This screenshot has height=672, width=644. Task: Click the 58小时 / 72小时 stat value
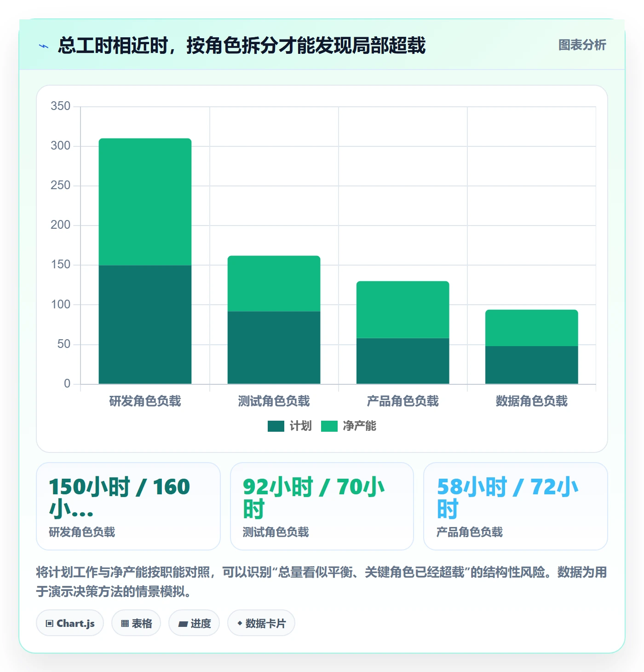[x=508, y=498]
